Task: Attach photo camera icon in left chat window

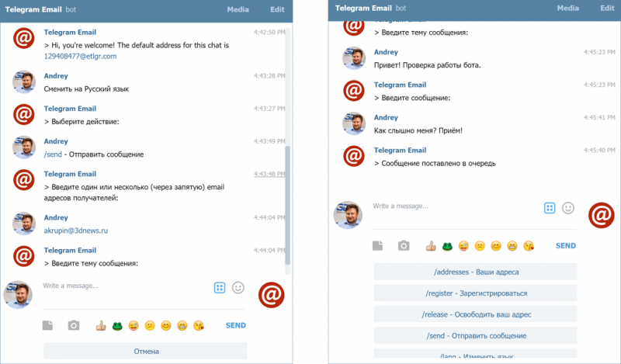Action: pos(74,325)
